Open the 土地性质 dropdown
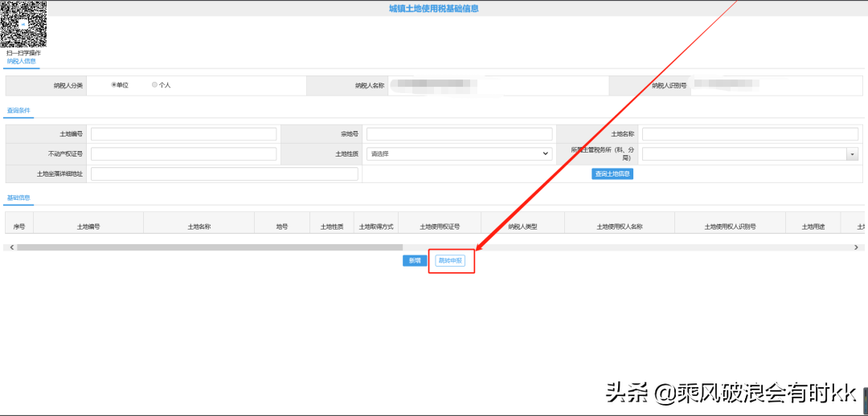This screenshot has width=868, height=416. click(459, 153)
